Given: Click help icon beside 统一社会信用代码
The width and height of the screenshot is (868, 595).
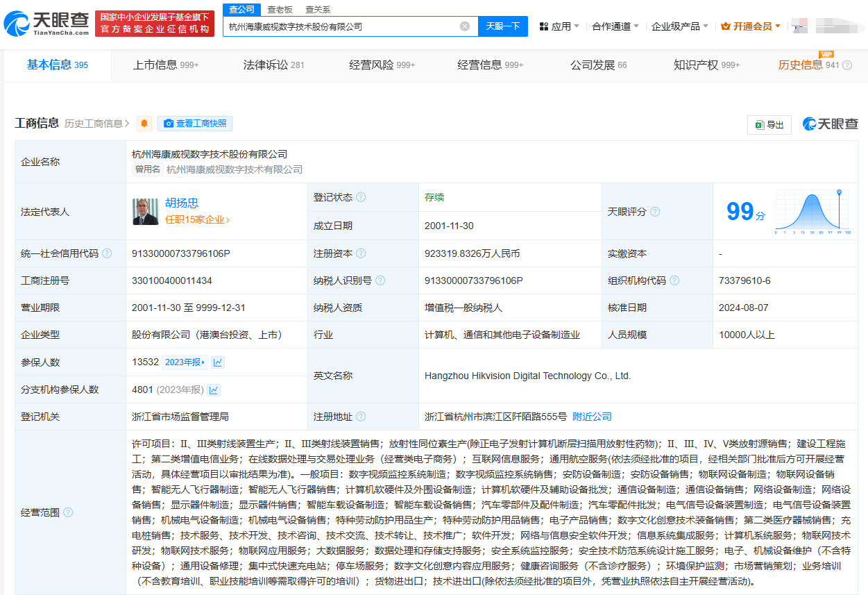Looking at the screenshot, I should [107, 253].
